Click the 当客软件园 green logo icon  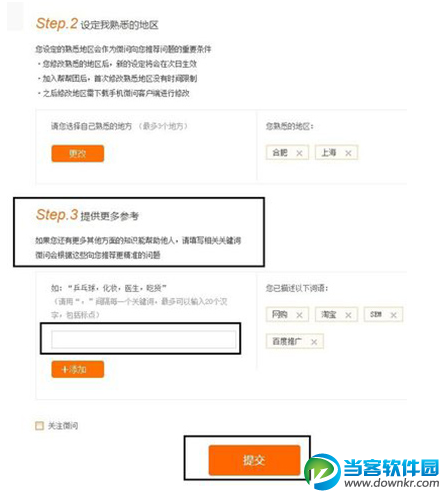(x=322, y=472)
